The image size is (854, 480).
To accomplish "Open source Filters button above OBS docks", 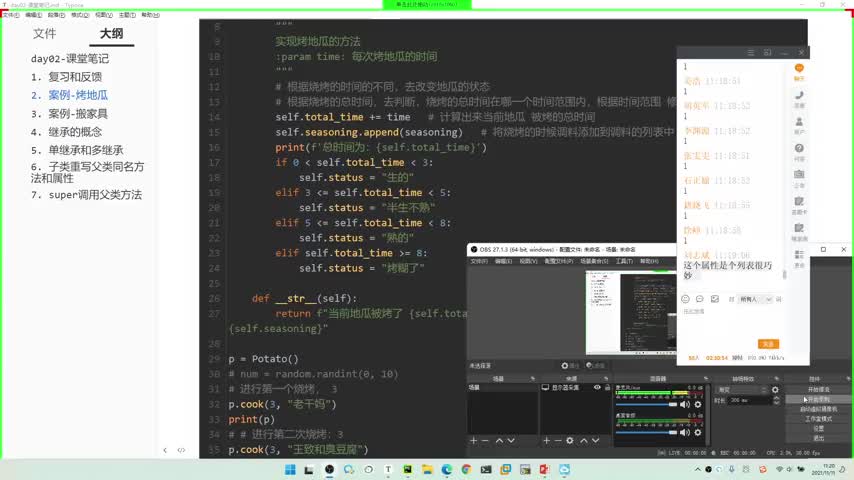I will (x=595, y=366).
